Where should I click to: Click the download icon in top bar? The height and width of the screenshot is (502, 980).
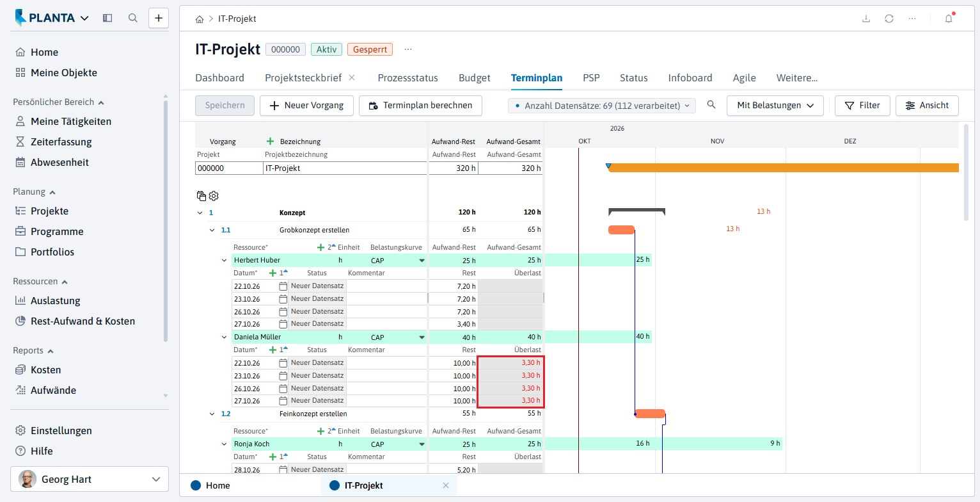(x=866, y=19)
